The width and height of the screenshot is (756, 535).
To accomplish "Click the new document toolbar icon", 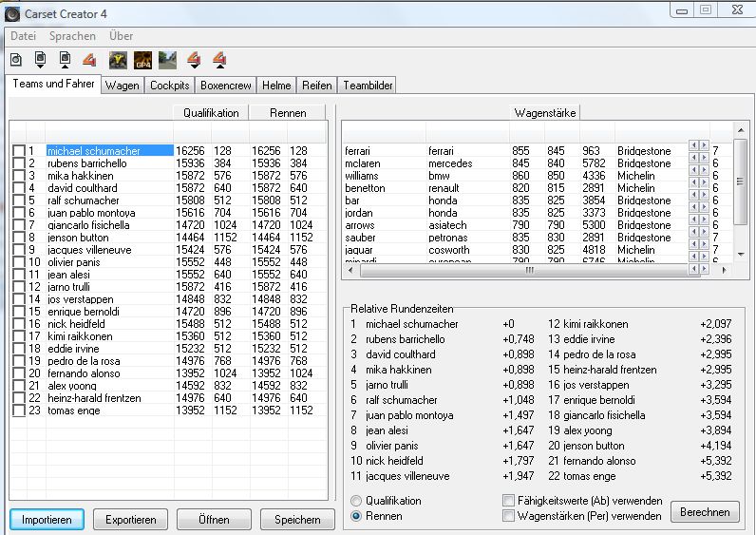I will coord(16,61).
